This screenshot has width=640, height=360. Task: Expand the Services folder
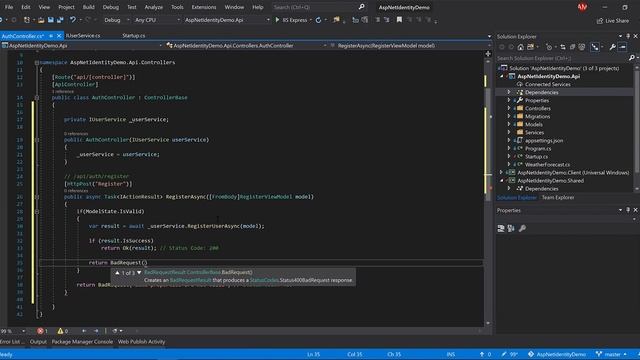(509, 132)
